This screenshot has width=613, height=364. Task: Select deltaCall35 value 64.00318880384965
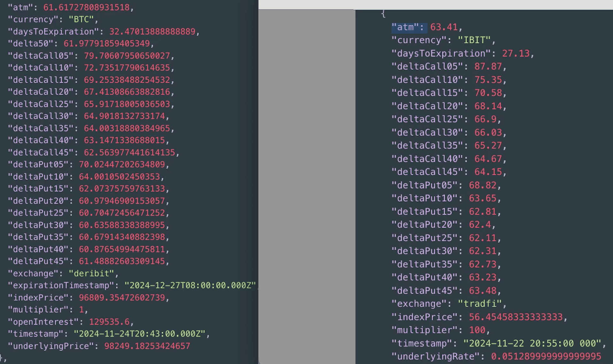click(x=127, y=128)
